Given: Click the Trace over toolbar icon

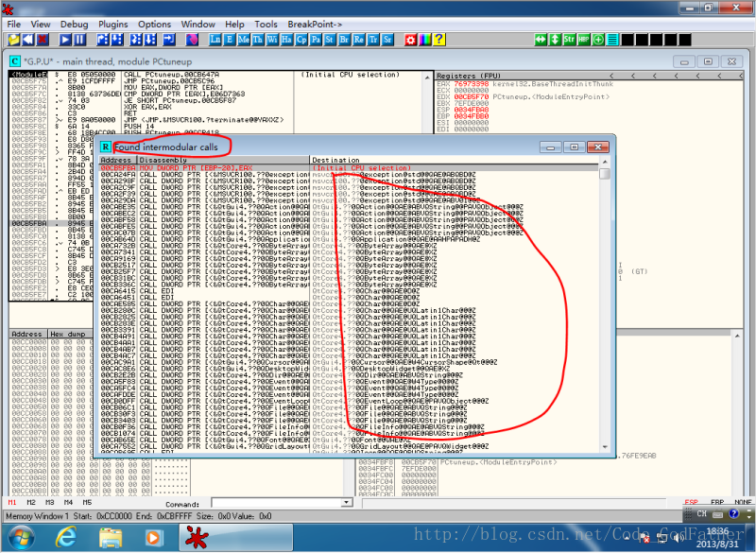Looking at the screenshot, I should click(150, 40).
